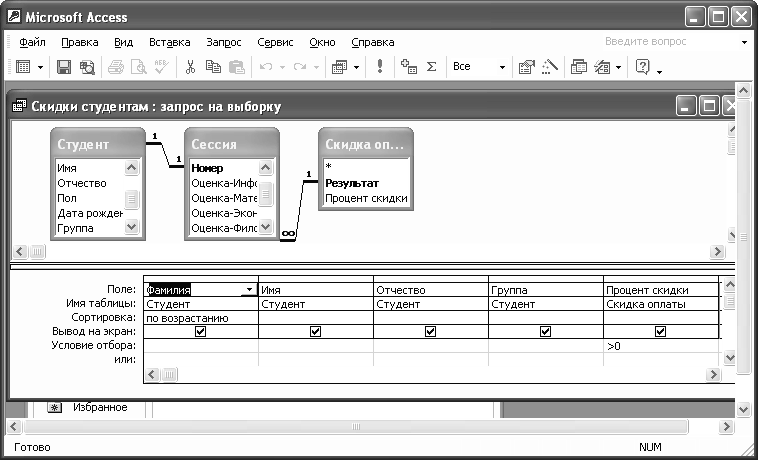Open the Properties icon
Viewport: 758px width, 460px height.
(x=526, y=67)
